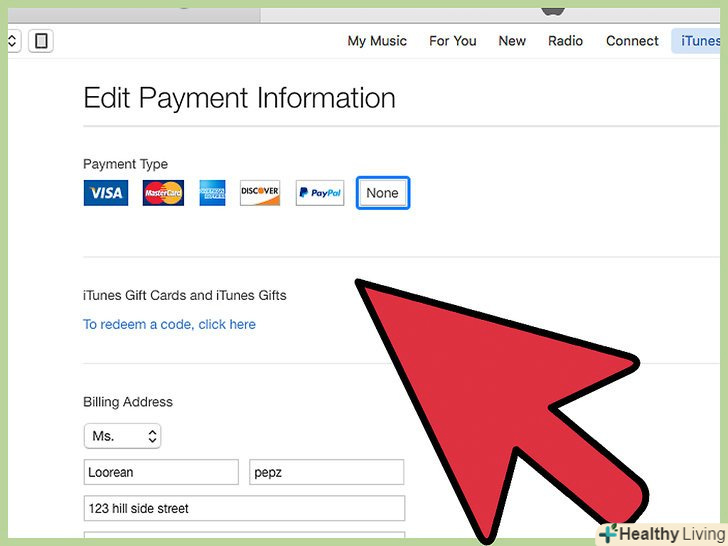
Task: Click the 'Billing Address' label
Action: (128, 402)
